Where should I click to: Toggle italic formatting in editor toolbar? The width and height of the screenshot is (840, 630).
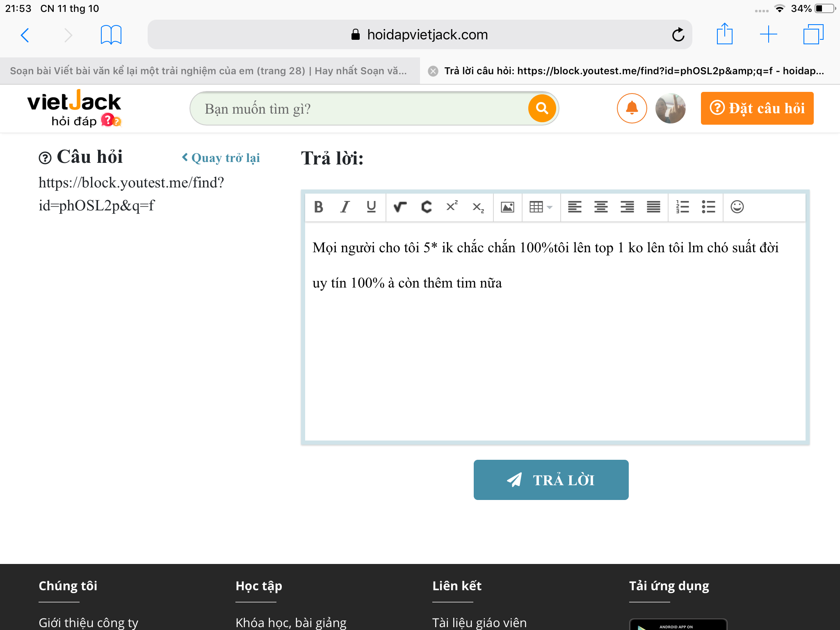[345, 207]
